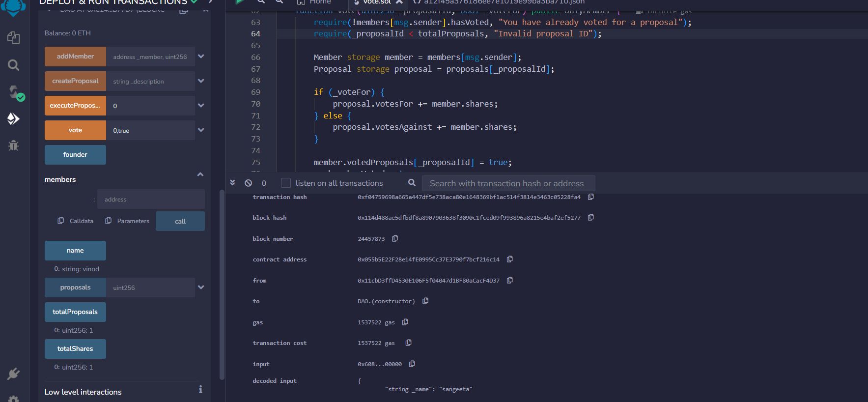Call the name getter button

[75, 251]
